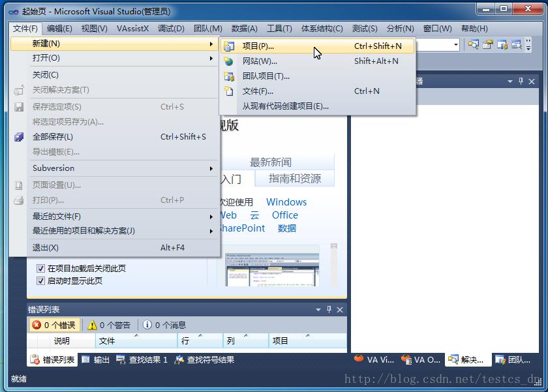Screen dimensions: 548x392
Task: Toggle the 在项目加载后关闭此页 checkbox
Action: [x=40, y=268]
